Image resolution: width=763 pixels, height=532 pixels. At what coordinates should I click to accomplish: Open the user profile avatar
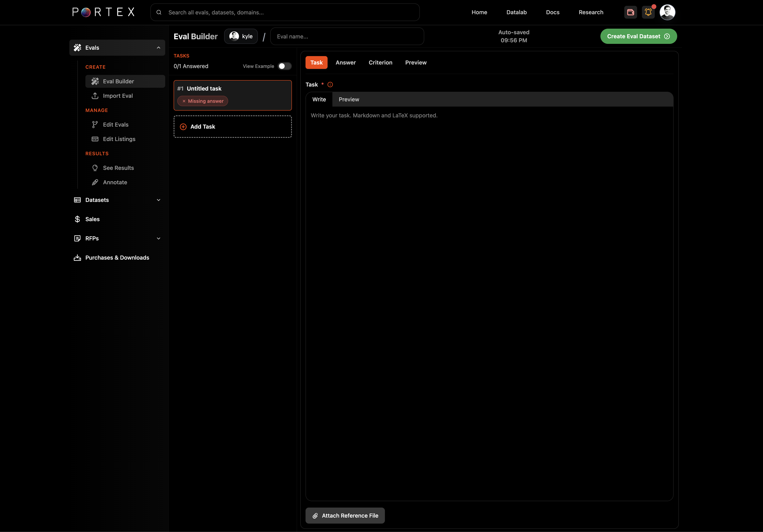point(667,12)
